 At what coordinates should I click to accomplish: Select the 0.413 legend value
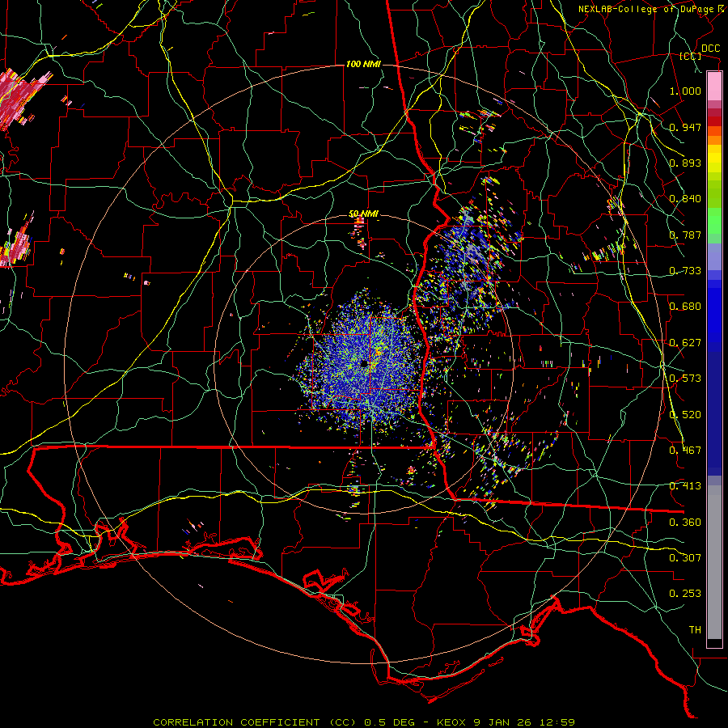pyautogui.click(x=685, y=486)
